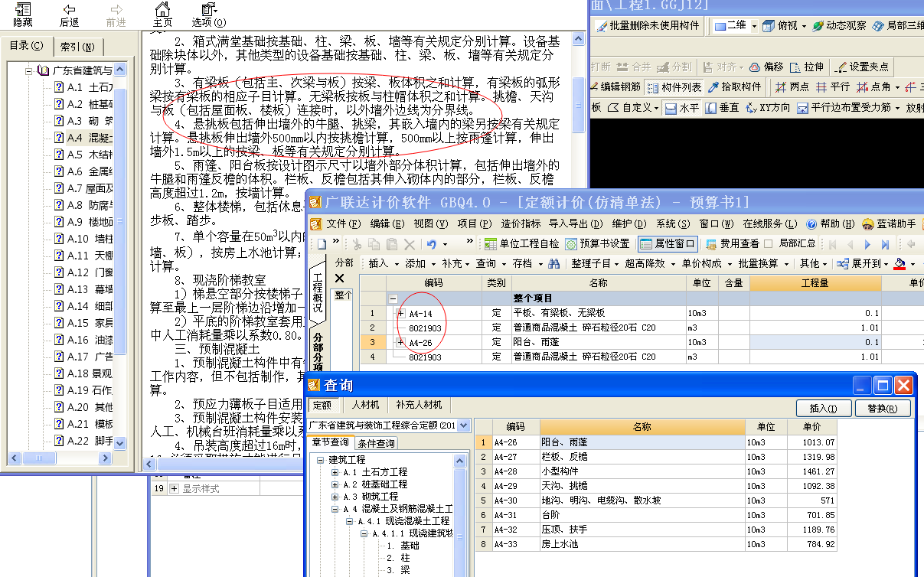Screen dimensions: 924x577
Task: Expand row A4-26 in the budget table
Action: coord(400,342)
